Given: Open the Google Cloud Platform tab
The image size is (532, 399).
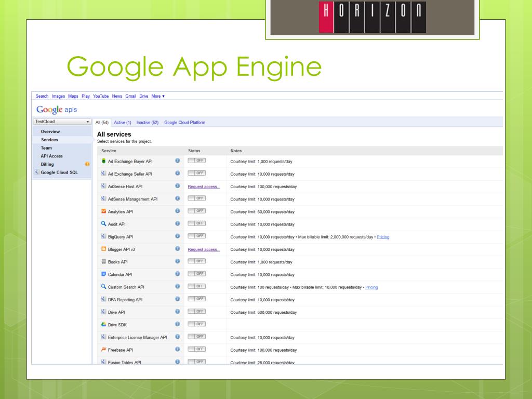Looking at the screenshot, I should click(x=184, y=123).
